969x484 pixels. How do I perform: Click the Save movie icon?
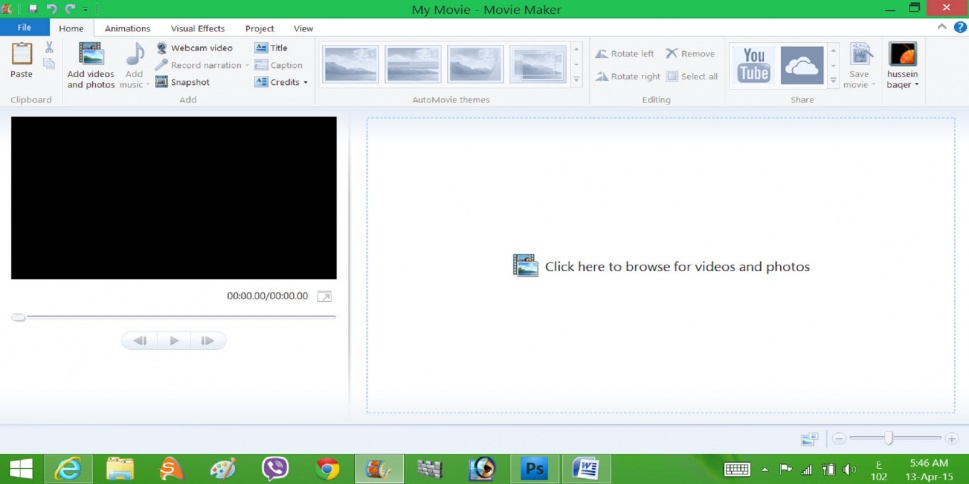(x=860, y=54)
